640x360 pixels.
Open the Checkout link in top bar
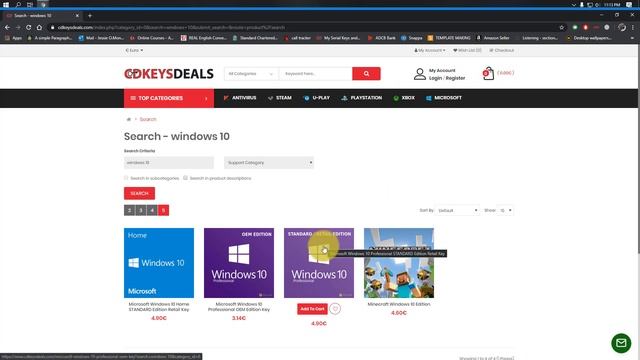tap(502, 50)
